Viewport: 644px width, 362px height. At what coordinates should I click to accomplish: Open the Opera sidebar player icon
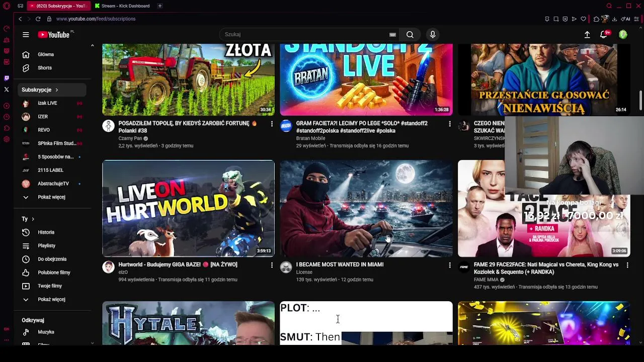(x=7, y=106)
